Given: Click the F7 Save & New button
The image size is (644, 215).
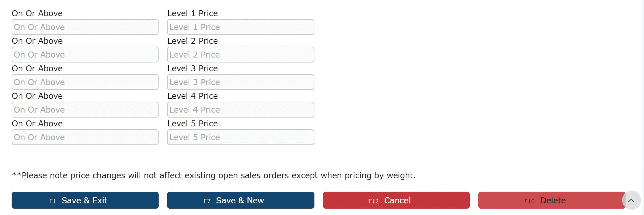Looking at the screenshot, I should pyautogui.click(x=241, y=200).
